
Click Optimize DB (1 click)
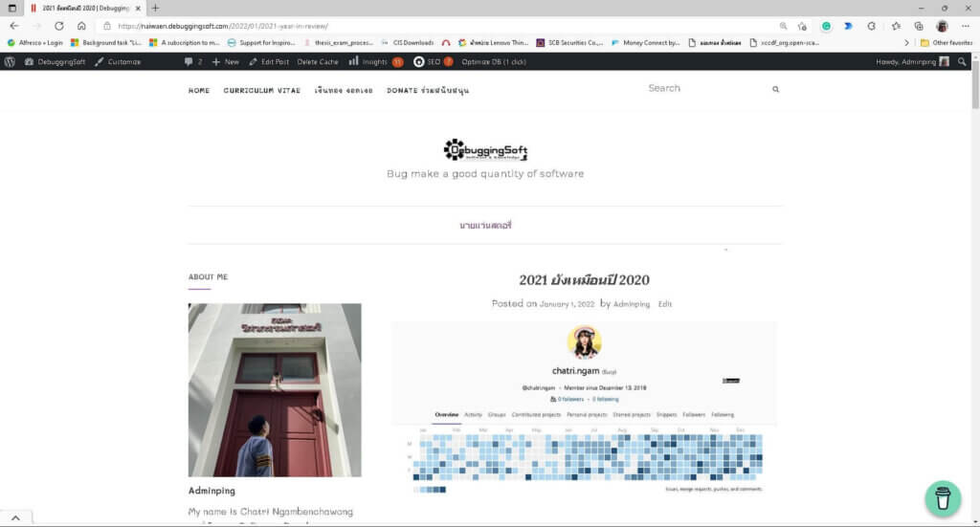[x=494, y=62]
